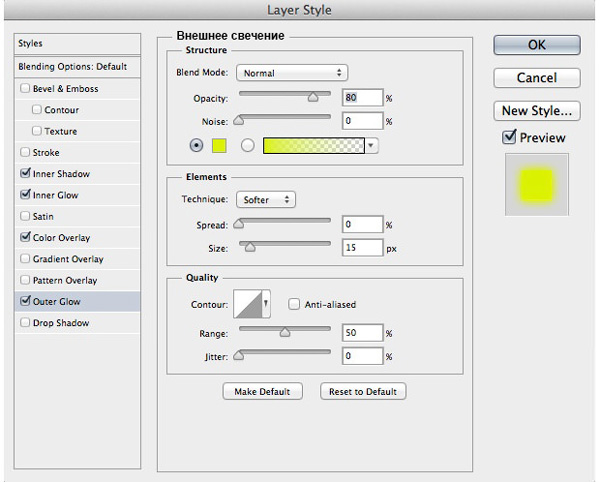The image size is (600, 482).
Task: Click the yellow glow color swatch
Action: point(219,146)
